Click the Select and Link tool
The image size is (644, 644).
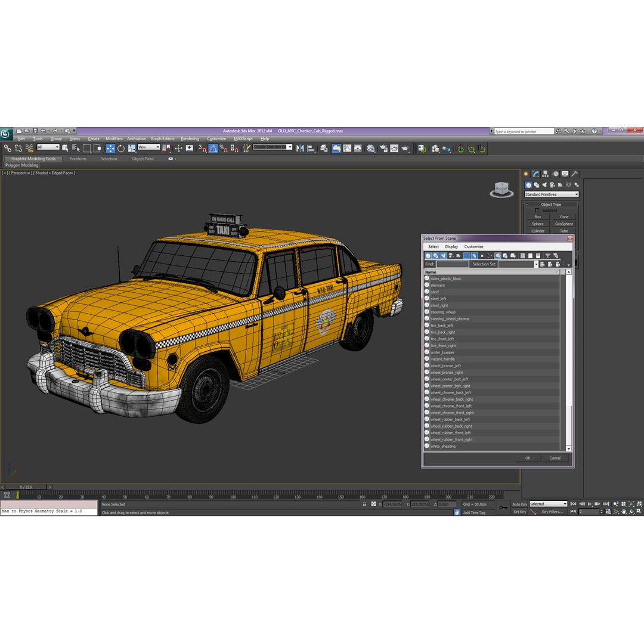point(7,148)
